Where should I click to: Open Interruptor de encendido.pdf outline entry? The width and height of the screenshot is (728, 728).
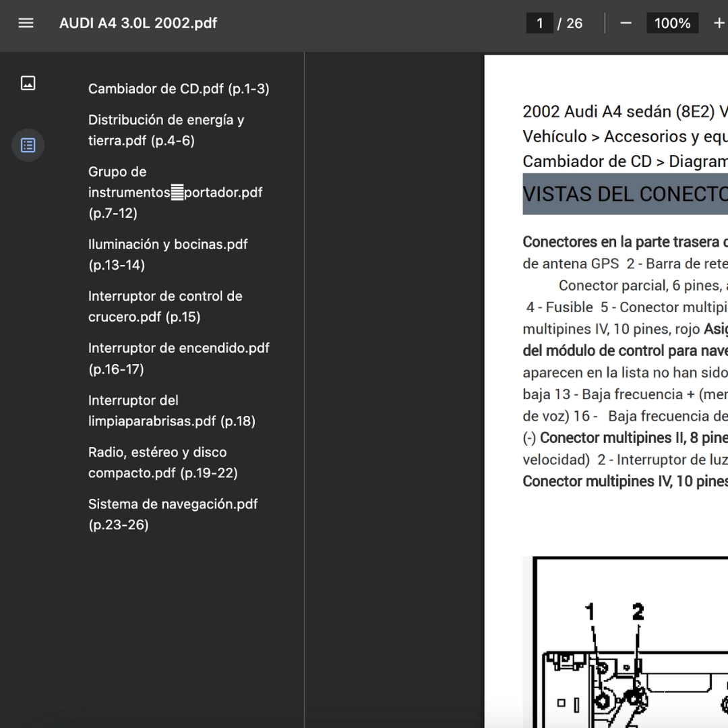pyautogui.click(x=179, y=358)
